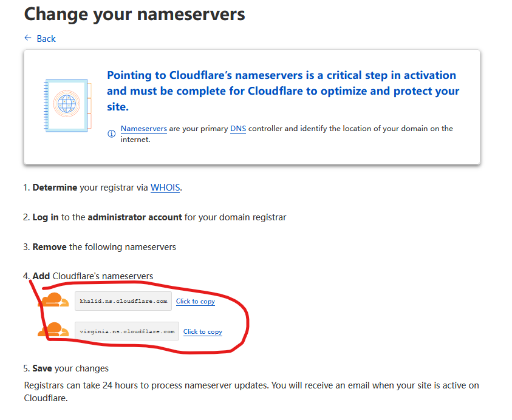
Task: Click the bold 'Remove' step text
Action: pos(49,247)
